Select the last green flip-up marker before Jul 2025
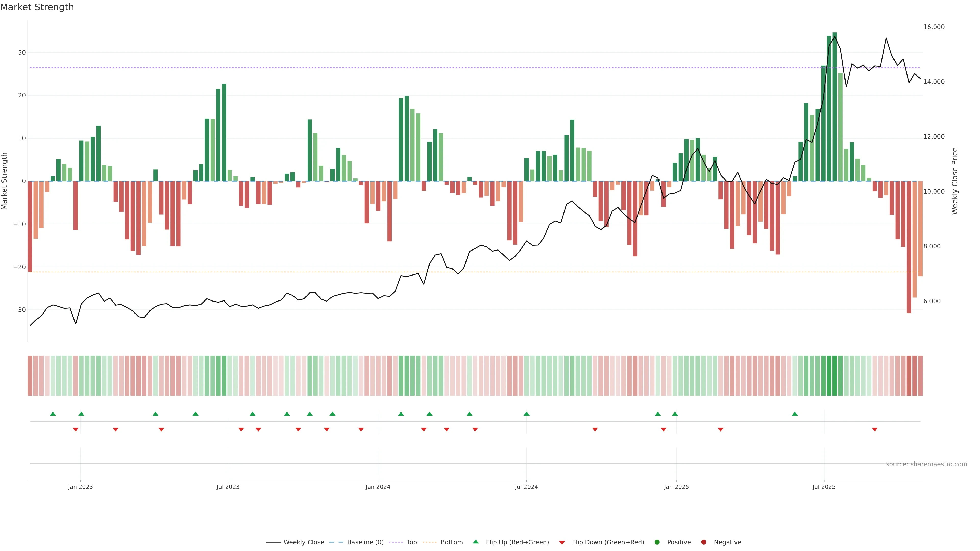The height and width of the screenshot is (551, 980). [x=795, y=414]
